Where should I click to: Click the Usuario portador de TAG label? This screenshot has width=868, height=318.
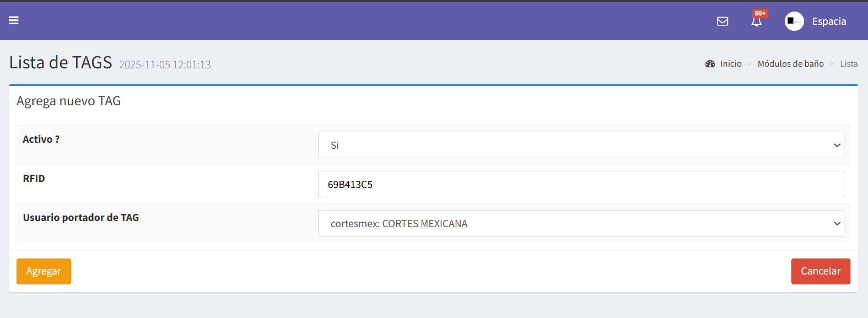[x=81, y=218]
